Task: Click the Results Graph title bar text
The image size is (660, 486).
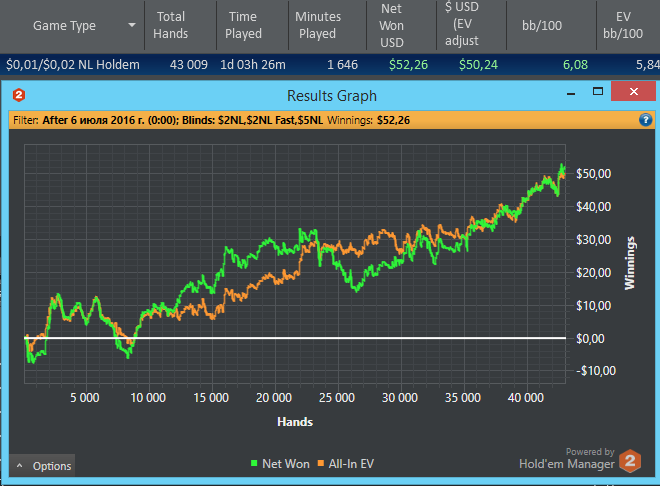Action: click(x=332, y=96)
